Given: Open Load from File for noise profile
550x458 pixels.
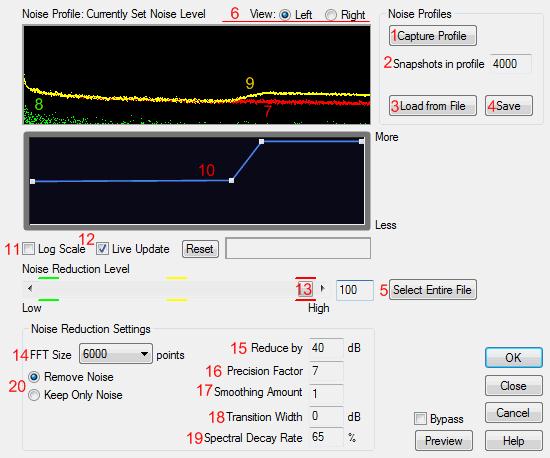Looking at the screenshot, I should tap(432, 106).
